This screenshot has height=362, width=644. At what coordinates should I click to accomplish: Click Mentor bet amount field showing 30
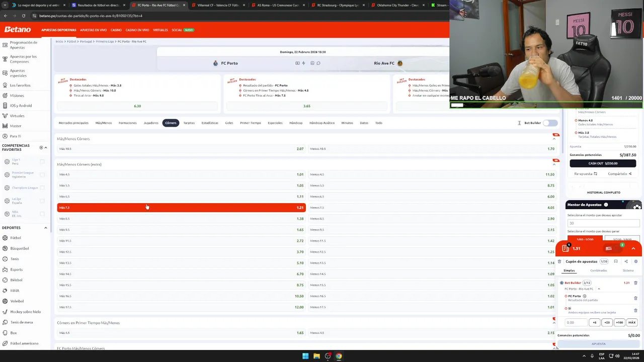(x=603, y=223)
